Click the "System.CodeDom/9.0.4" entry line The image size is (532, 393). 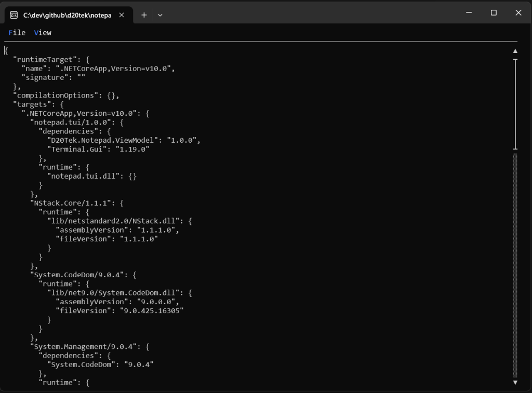click(84, 275)
